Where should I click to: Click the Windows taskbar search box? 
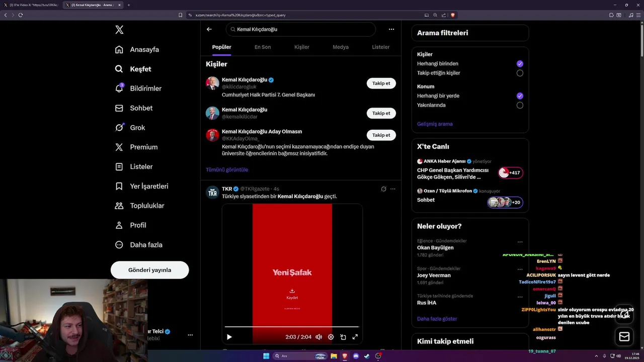tap(299, 356)
